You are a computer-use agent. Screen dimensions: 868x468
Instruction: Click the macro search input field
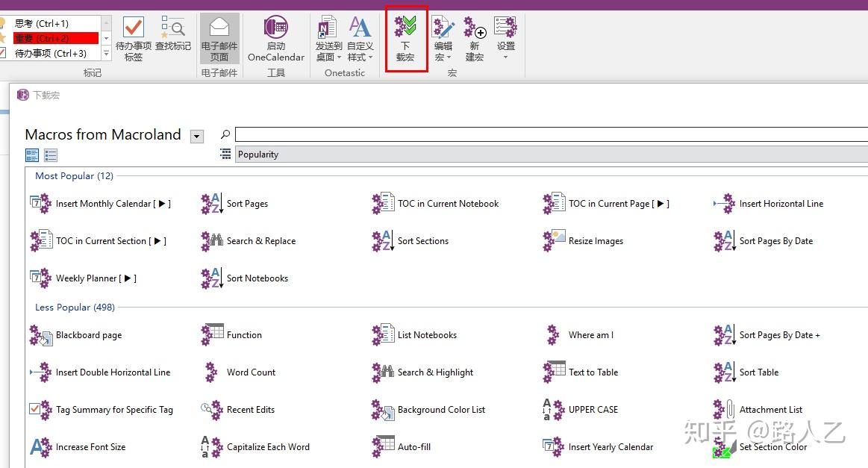(x=448, y=135)
